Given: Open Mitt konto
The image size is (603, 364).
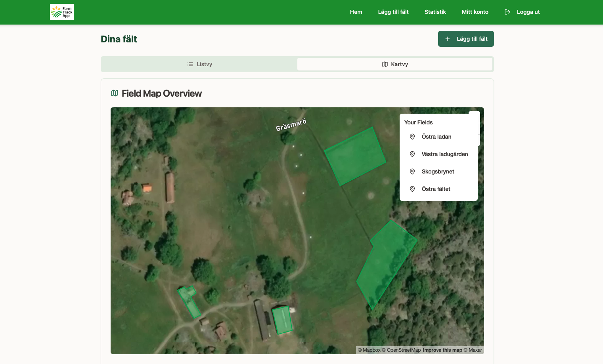Looking at the screenshot, I should pos(475,12).
